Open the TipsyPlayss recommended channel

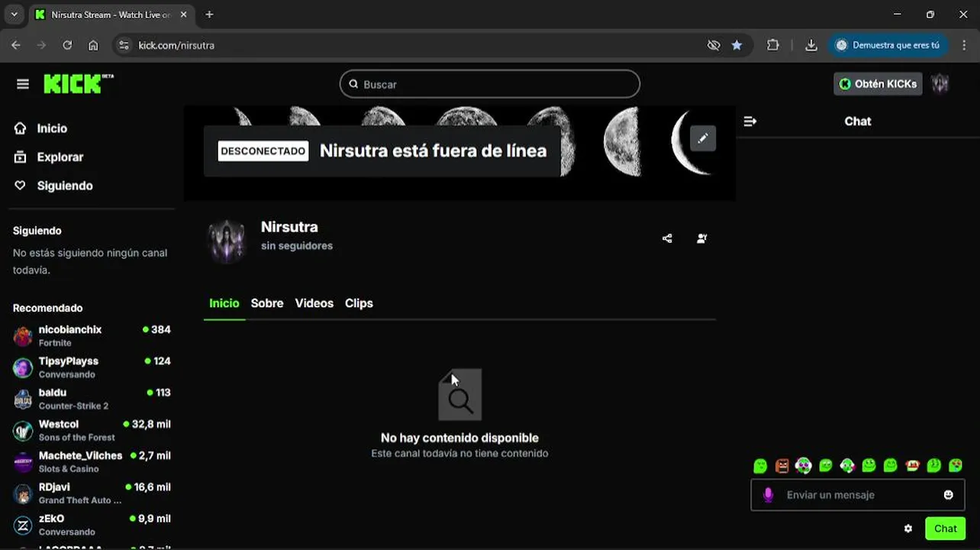click(92, 367)
